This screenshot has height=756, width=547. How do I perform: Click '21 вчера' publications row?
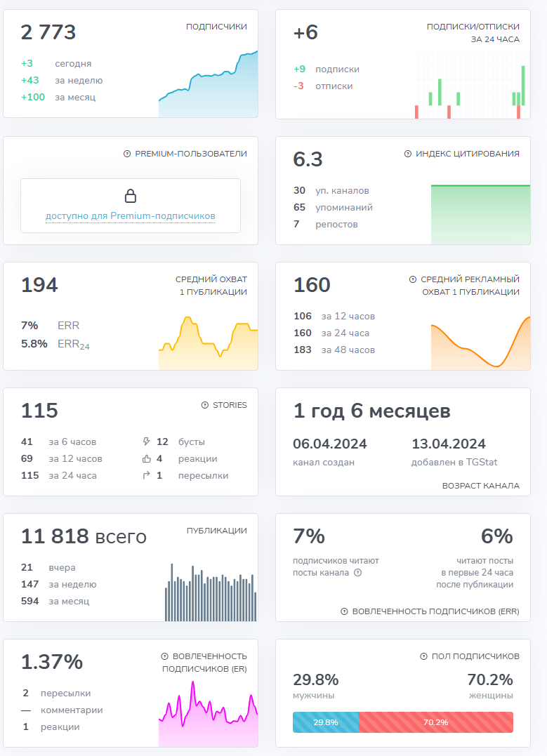(48, 567)
